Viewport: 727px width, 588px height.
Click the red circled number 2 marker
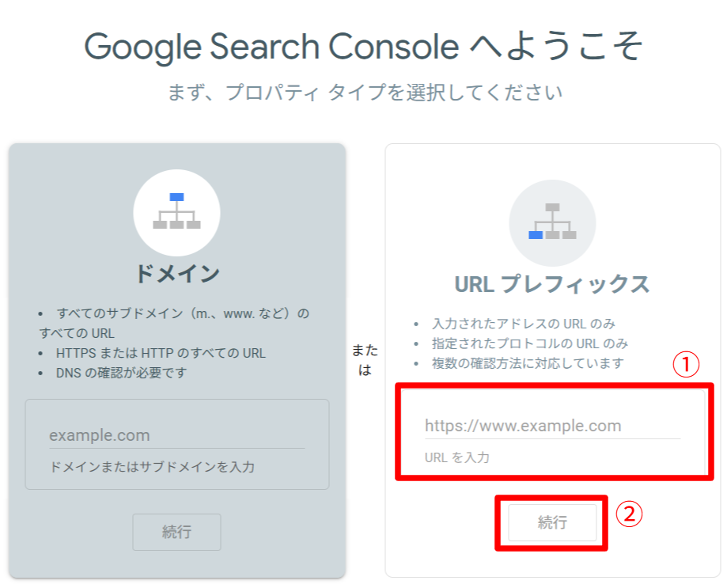tap(629, 515)
